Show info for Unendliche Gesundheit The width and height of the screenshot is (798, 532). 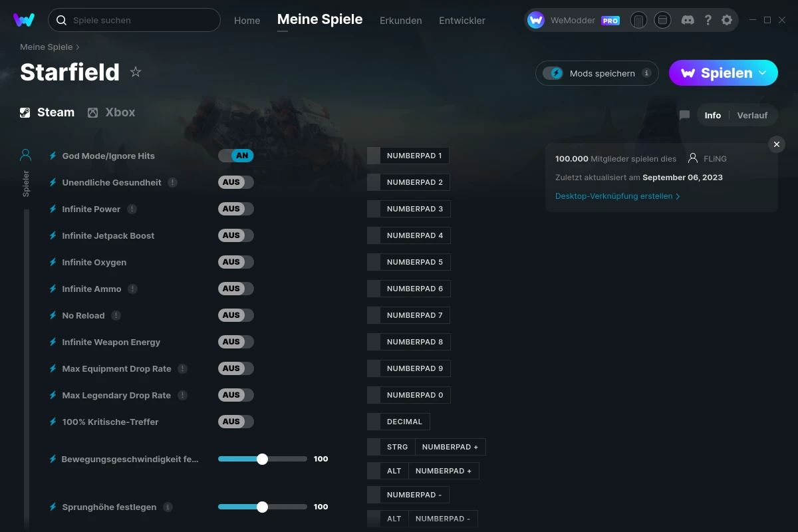click(173, 182)
